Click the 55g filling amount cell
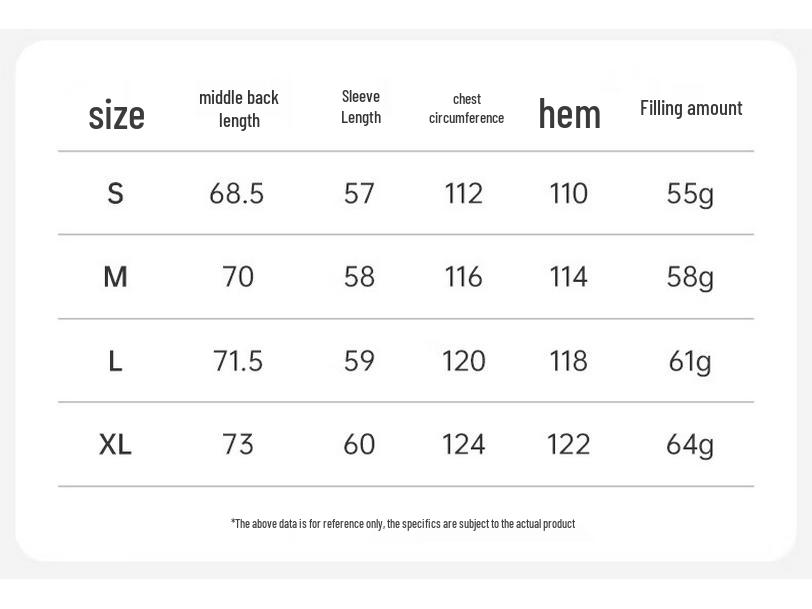This screenshot has height=609, width=812. [690, 193]
